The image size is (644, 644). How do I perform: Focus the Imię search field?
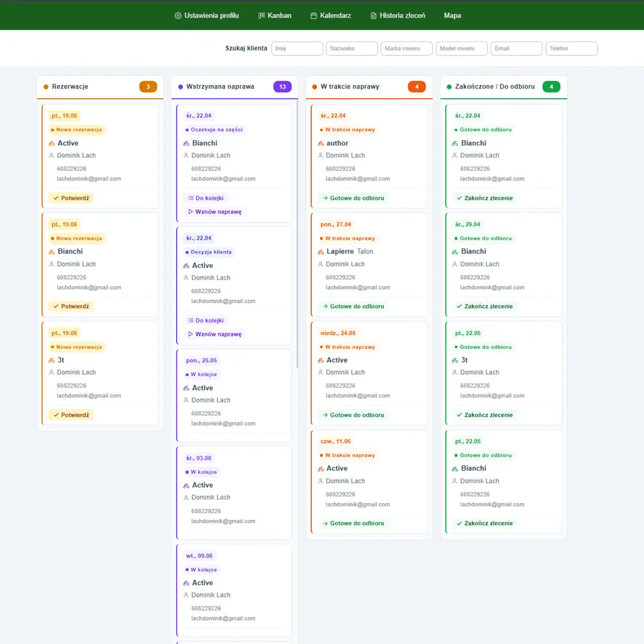(297, 48)
